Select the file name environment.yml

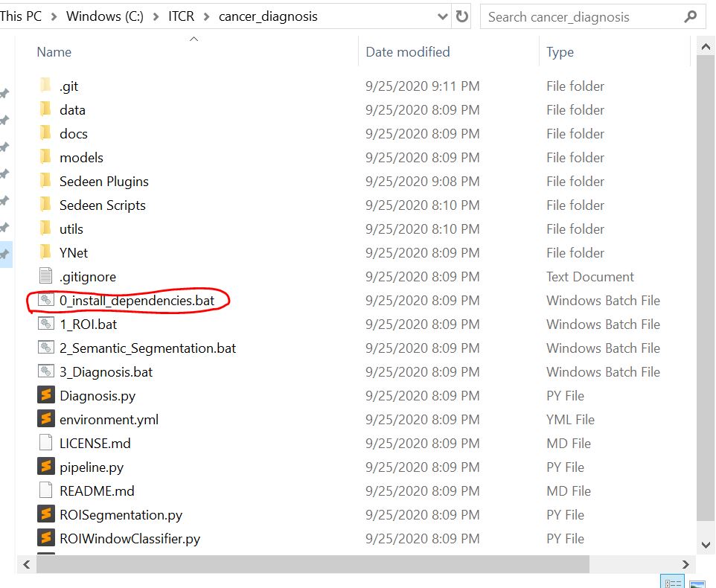tap(109, 420)
